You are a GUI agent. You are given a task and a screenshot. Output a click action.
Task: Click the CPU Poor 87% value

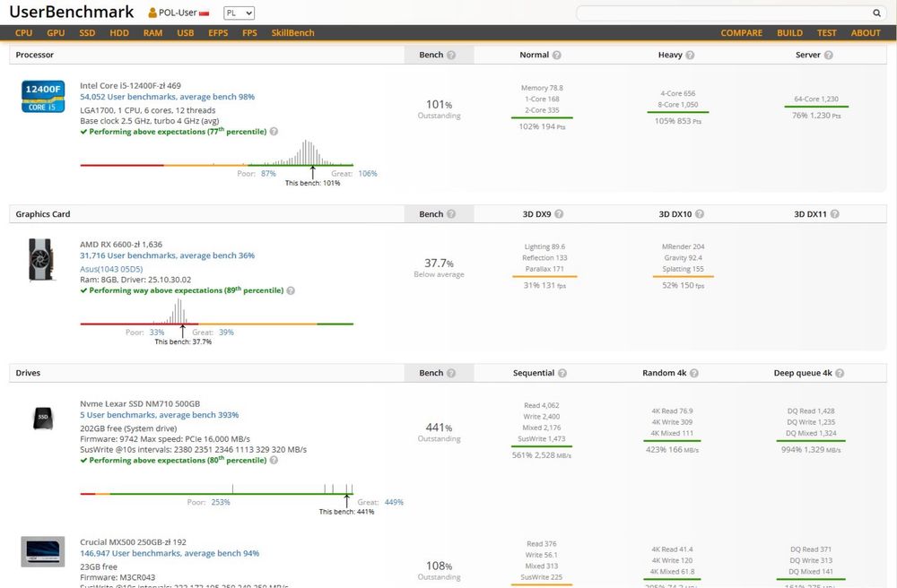point(268,173)
